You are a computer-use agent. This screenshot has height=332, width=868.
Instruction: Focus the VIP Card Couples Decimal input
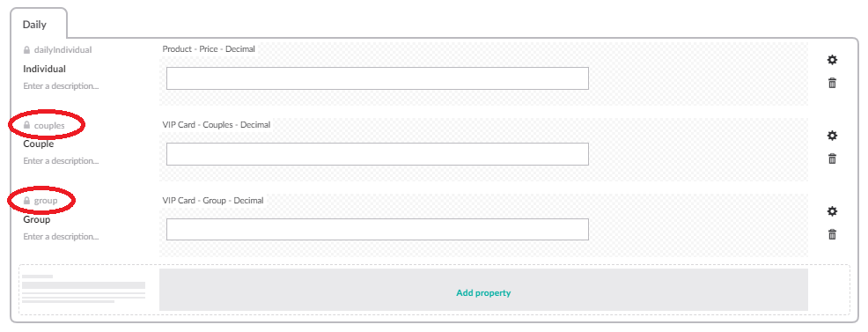tap(378, 154)
